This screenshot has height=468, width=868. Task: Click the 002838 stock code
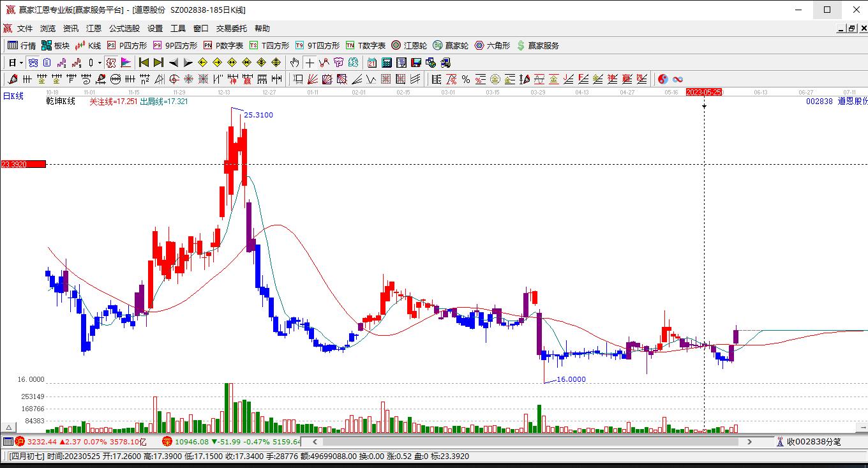(819, 101)
